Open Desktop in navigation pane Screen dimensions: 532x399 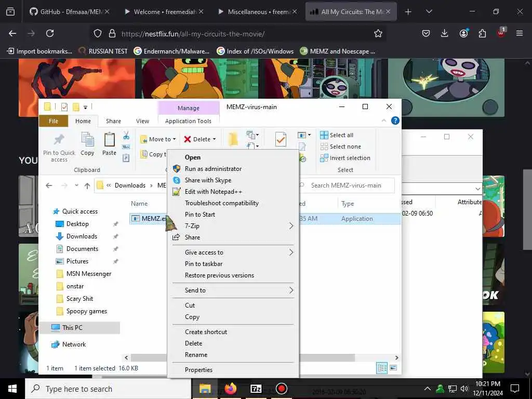coord(77,224)
